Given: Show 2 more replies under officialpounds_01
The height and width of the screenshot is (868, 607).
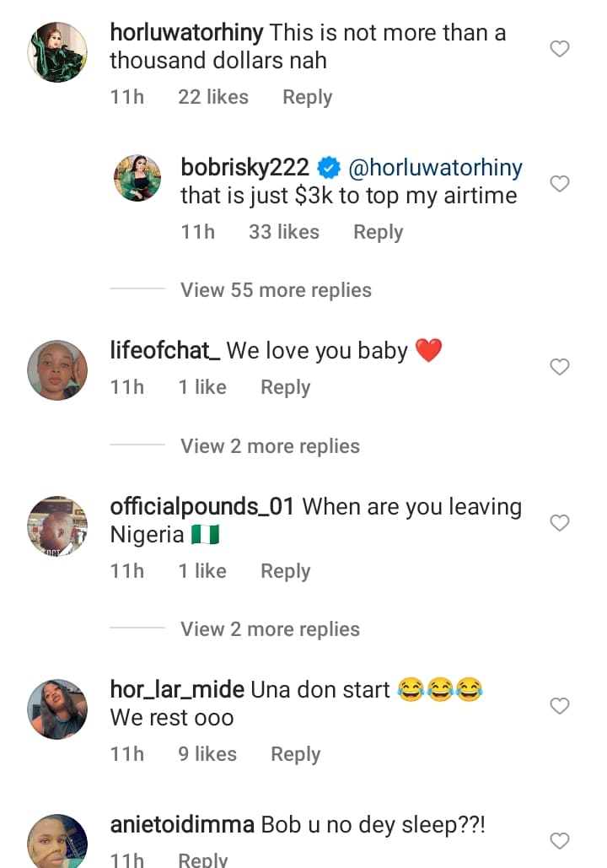Looking at the screenshot, I should pos(270,629).
